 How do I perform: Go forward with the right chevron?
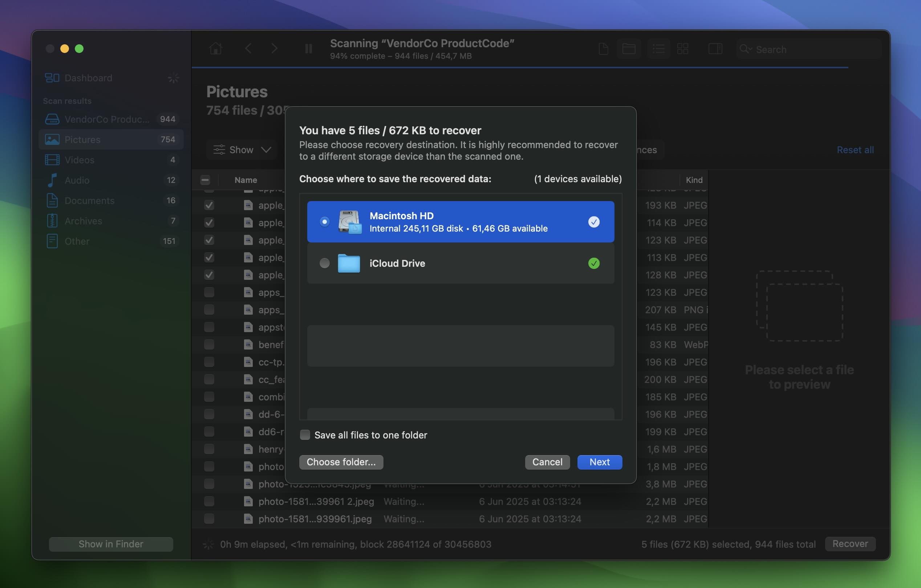(275, 49)
